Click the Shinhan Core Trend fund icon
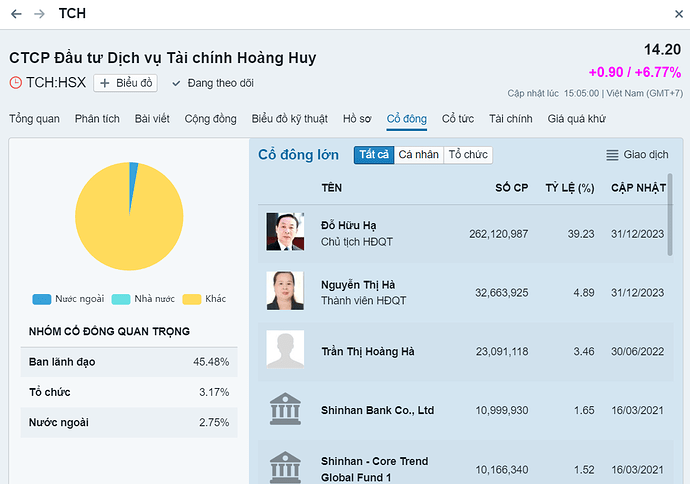The height and width of the screenshot is (484, 690). (x=285, y=466)
